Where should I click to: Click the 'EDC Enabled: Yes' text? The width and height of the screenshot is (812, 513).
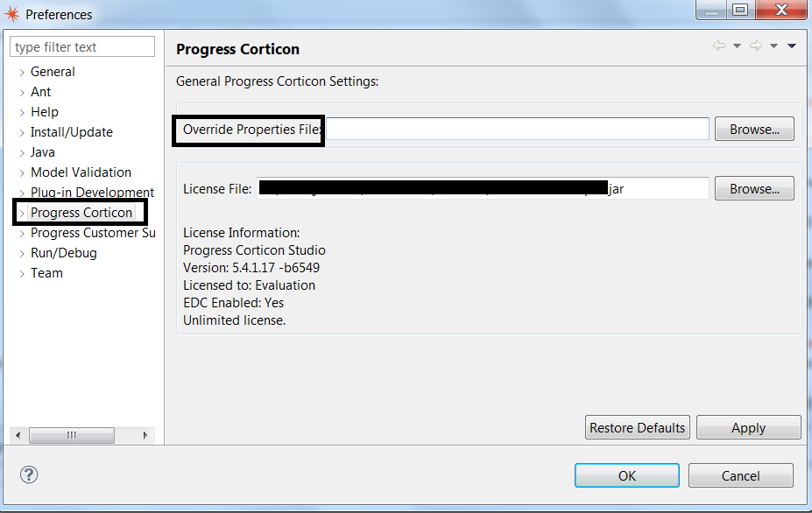coord(234,303)
